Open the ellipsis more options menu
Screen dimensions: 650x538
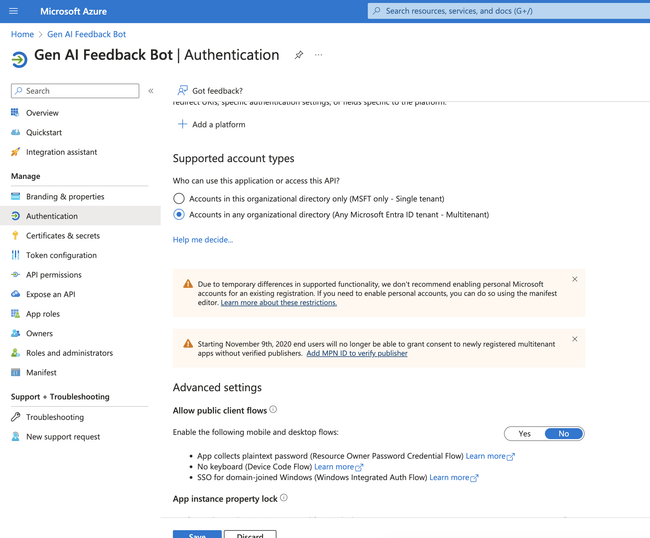click(x=319, y=55)
